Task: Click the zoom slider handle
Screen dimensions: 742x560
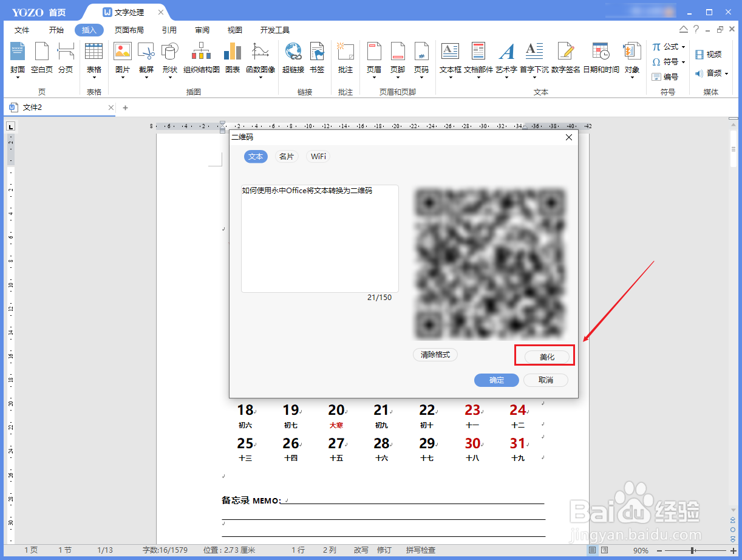Action: point(692,550)
